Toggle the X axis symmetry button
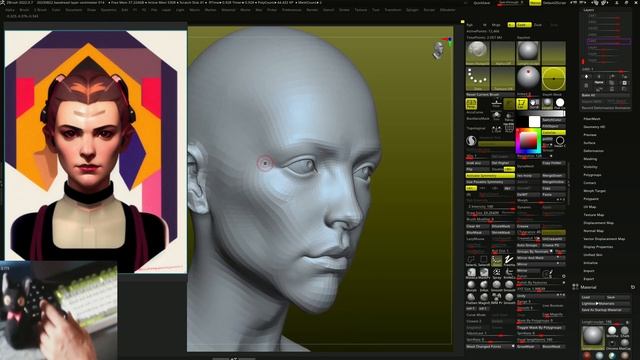The image size is (640, 360). (471, 188)
